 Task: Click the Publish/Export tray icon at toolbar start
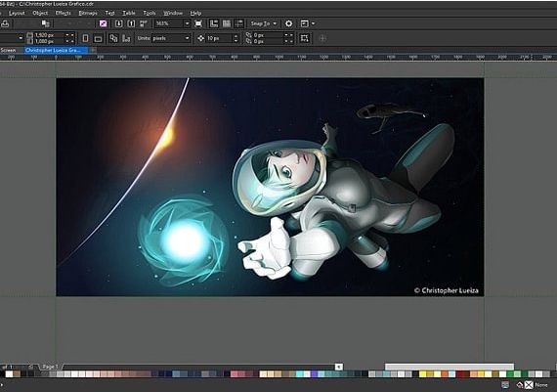5,23
